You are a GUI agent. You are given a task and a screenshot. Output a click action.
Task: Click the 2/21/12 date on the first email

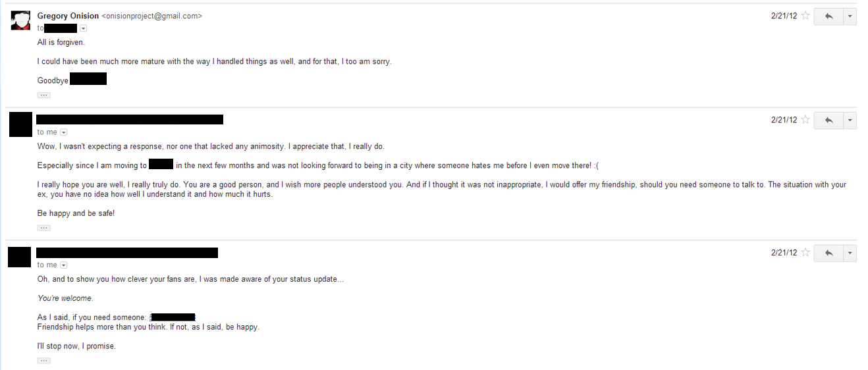click(784, 16)
